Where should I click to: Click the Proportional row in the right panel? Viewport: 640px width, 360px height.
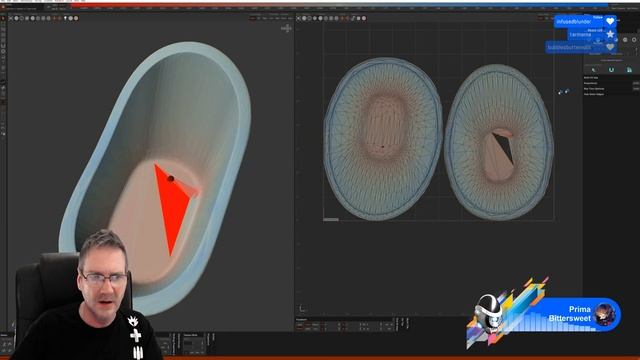pyautogui.click(x=611, y=83)
